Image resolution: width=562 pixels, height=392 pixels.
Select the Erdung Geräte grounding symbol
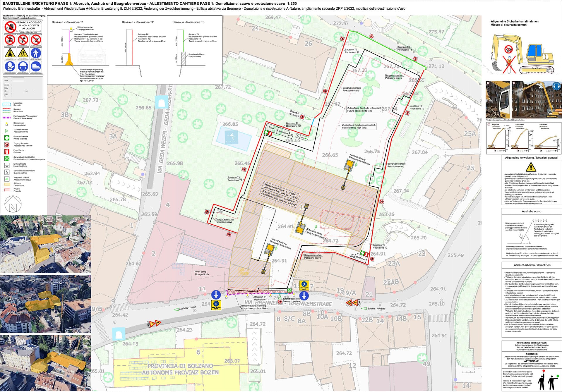click(x=6, y=165)
